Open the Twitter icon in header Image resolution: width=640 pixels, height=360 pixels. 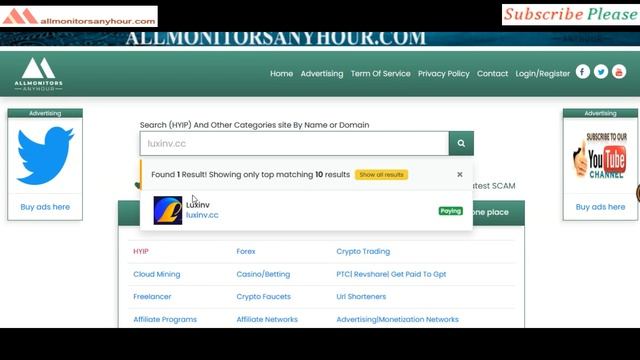click(x=601, y=72)
